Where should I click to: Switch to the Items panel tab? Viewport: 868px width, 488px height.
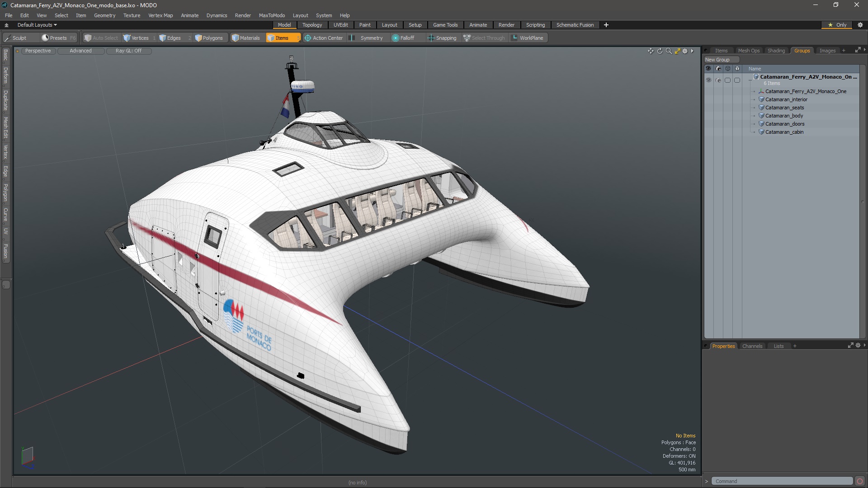tap(721, 51)
